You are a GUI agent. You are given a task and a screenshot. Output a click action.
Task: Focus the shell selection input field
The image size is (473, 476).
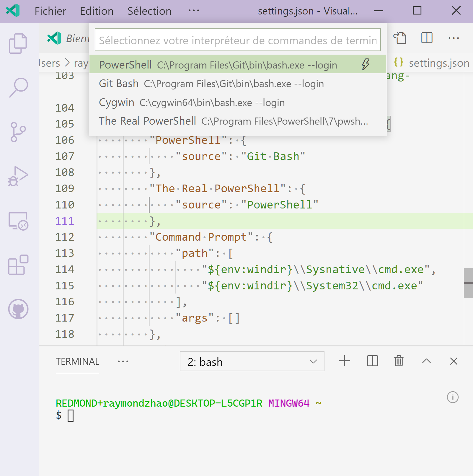point(238,40)
